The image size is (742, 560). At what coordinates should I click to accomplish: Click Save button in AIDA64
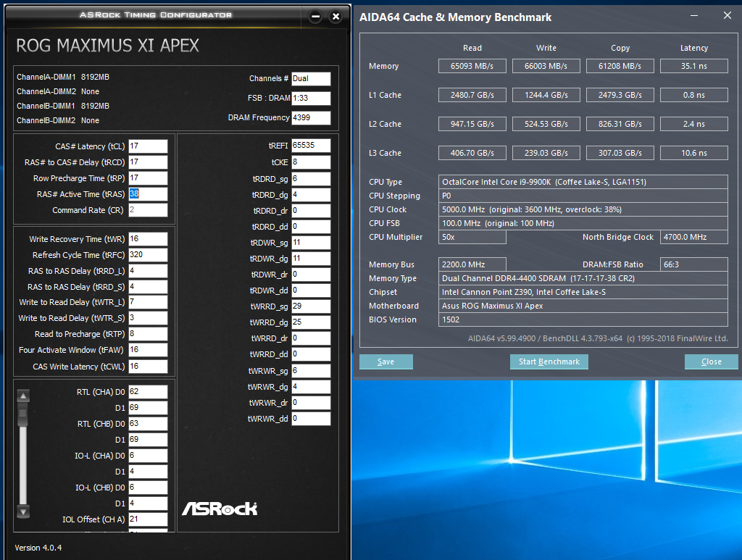[385, 362]
